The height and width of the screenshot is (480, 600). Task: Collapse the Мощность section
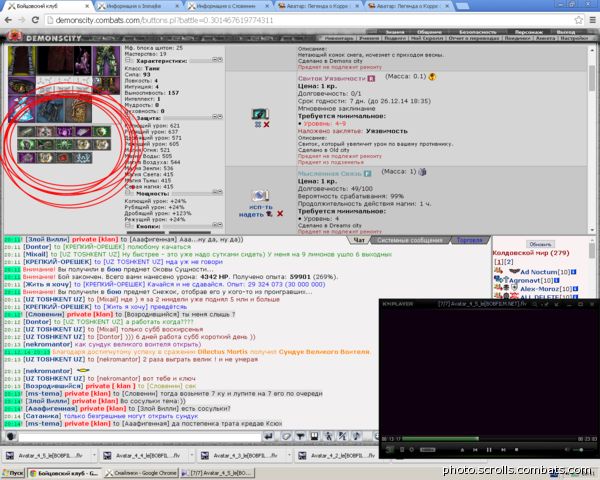click(x=129, y=193)
